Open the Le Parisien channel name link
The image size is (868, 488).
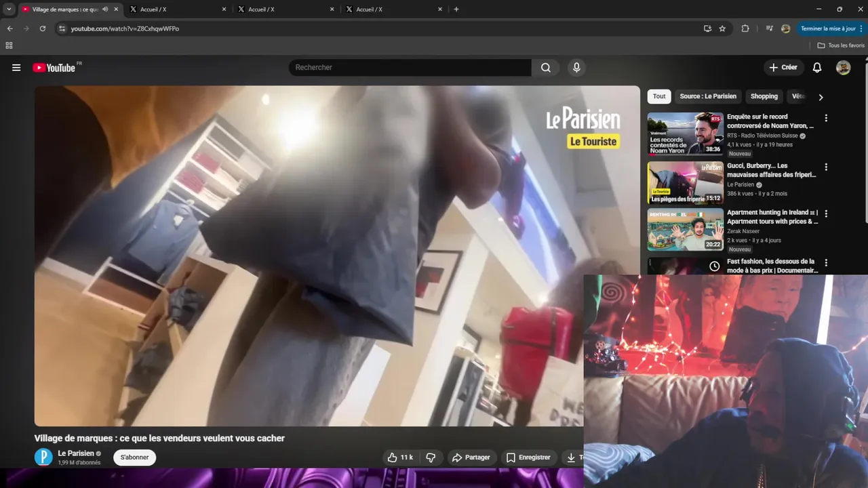pos(76,453)
